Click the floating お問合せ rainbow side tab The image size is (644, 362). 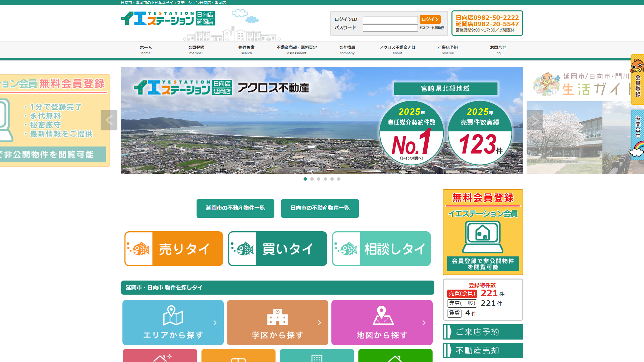pos(637,134)
